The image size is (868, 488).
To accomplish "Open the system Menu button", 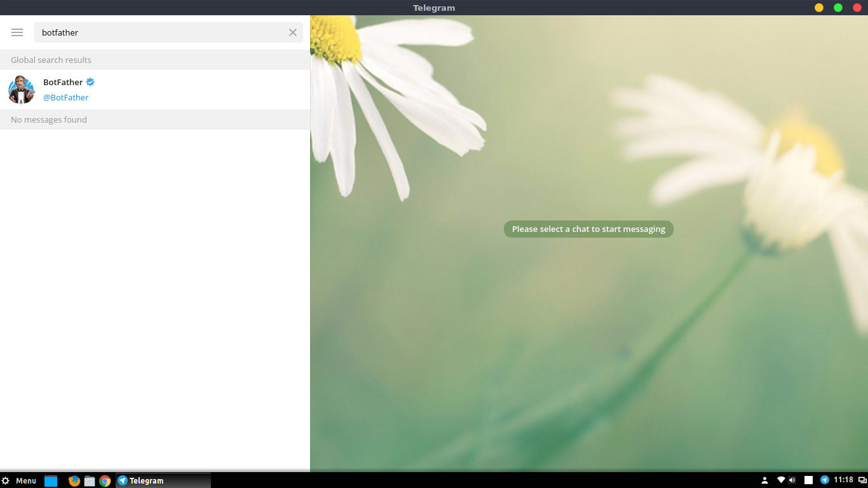I will (19, 480).
